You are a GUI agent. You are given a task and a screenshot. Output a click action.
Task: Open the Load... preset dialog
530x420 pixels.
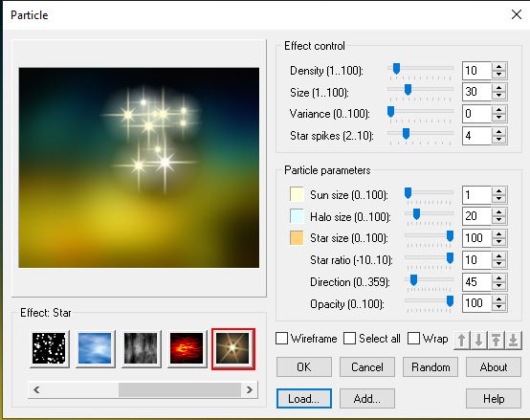coord(304,399)
